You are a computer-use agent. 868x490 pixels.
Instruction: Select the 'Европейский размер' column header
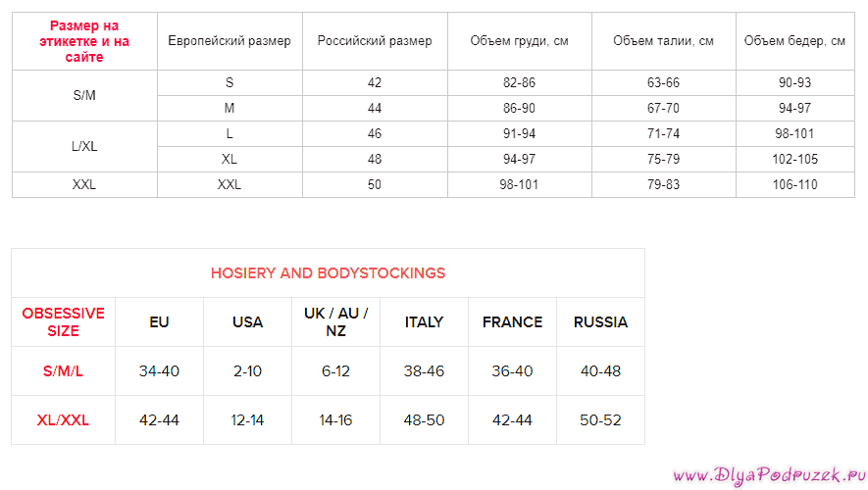pyautogui.click(x=230, y=41)
